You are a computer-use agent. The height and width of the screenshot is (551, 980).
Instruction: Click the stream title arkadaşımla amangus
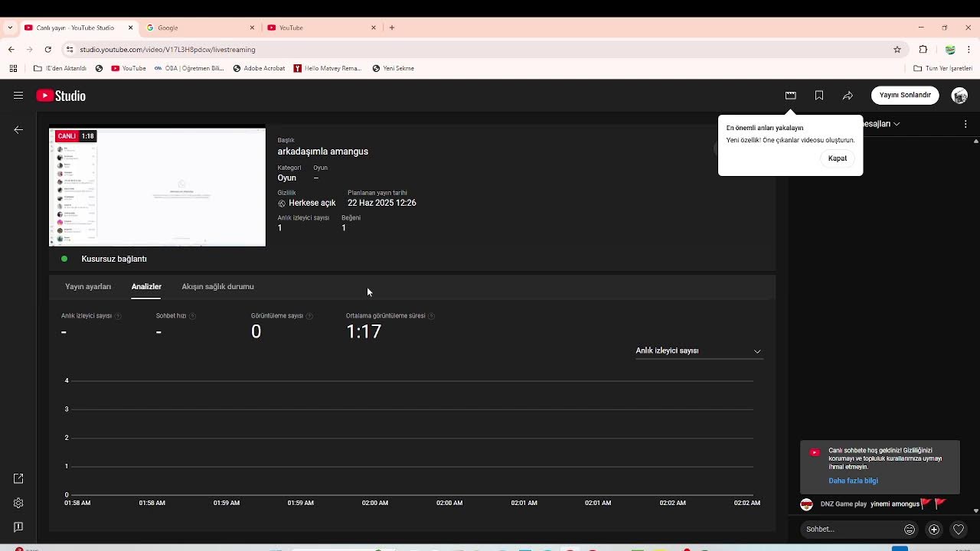tap(323, 152)
